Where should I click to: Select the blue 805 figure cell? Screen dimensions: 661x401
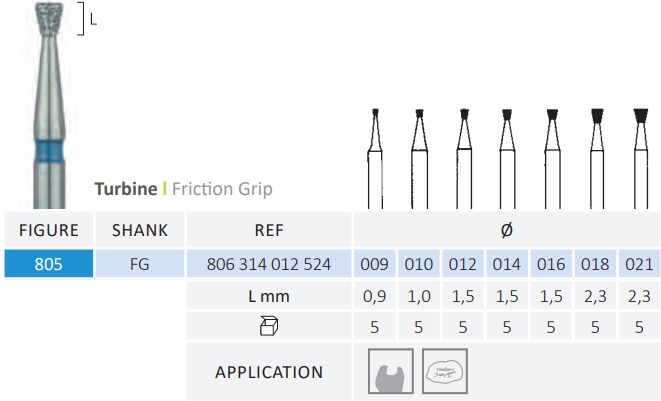point(49,264)
